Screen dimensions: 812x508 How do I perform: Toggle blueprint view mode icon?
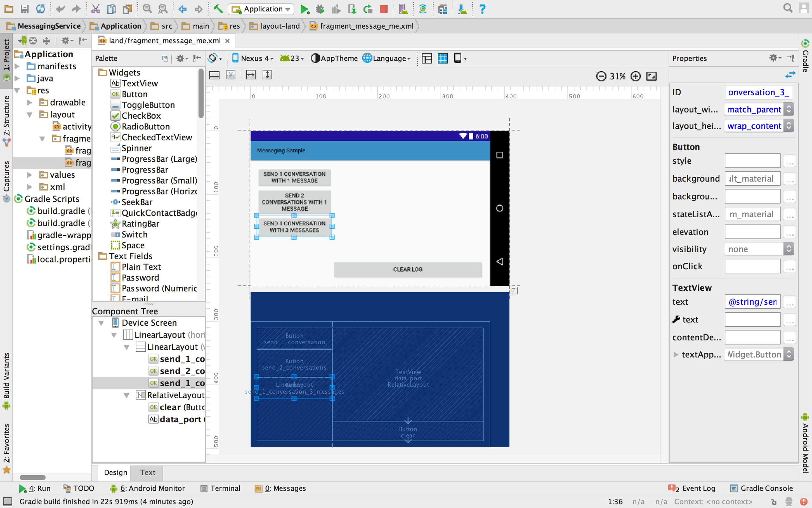[x=443, y=58]
